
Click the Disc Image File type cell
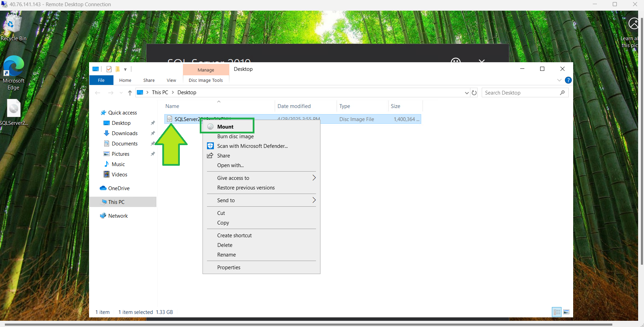pos(357,119)
